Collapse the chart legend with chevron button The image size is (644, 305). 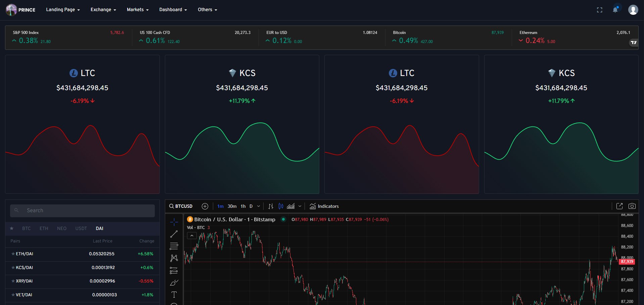tap(192, 236)
